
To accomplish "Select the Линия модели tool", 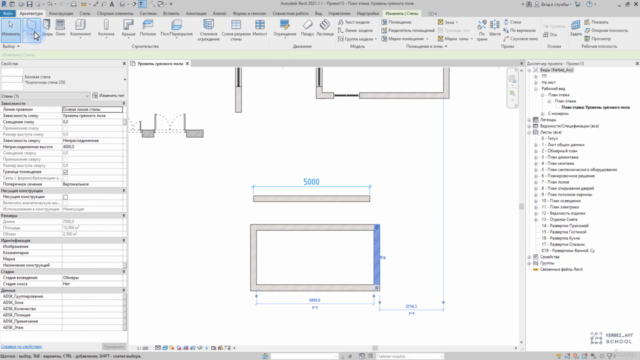I will tap(355, 30).
